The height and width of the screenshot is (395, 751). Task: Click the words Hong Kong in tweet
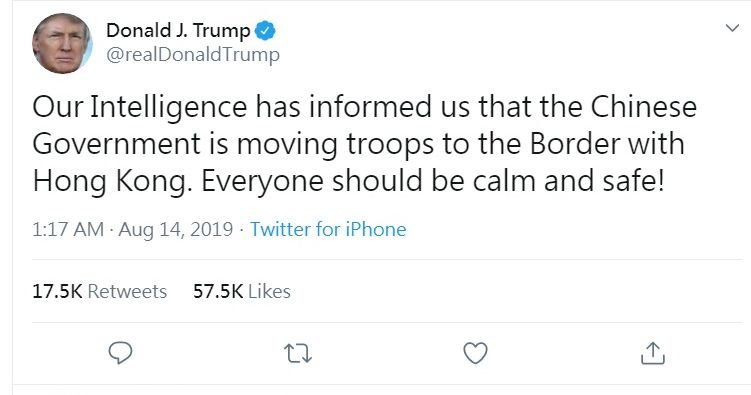coord(112,181)
